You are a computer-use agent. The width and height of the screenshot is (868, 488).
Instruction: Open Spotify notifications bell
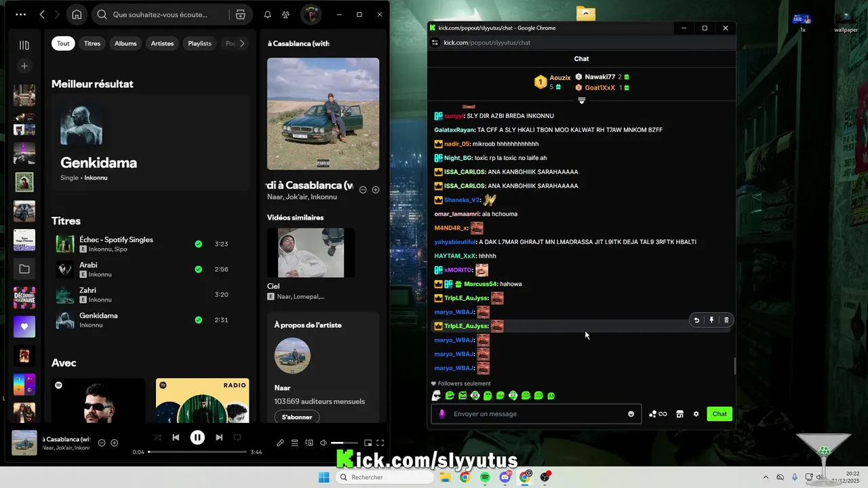(x=267, y=14)
